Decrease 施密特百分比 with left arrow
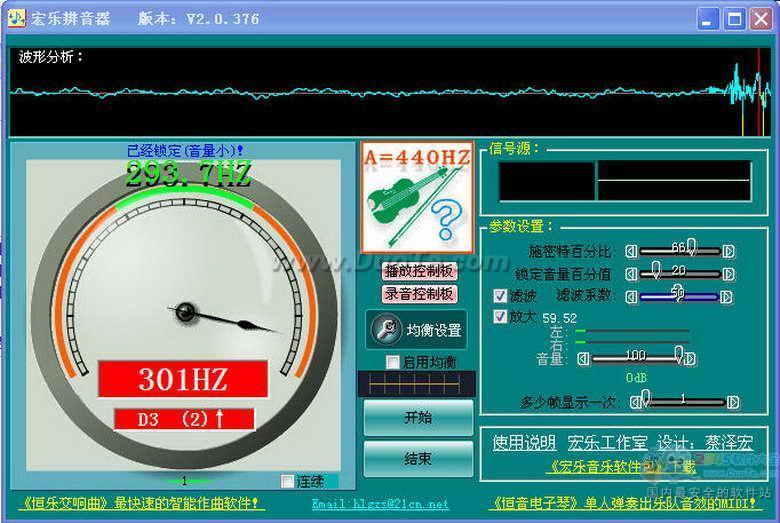This screenshot has width=780, height=523. [631, 251]
